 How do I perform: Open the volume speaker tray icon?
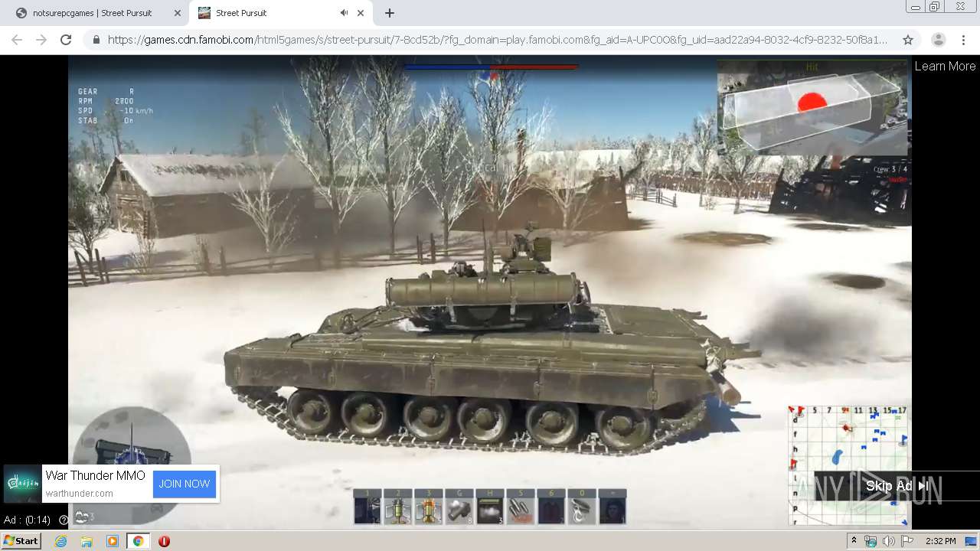point(888,541)
